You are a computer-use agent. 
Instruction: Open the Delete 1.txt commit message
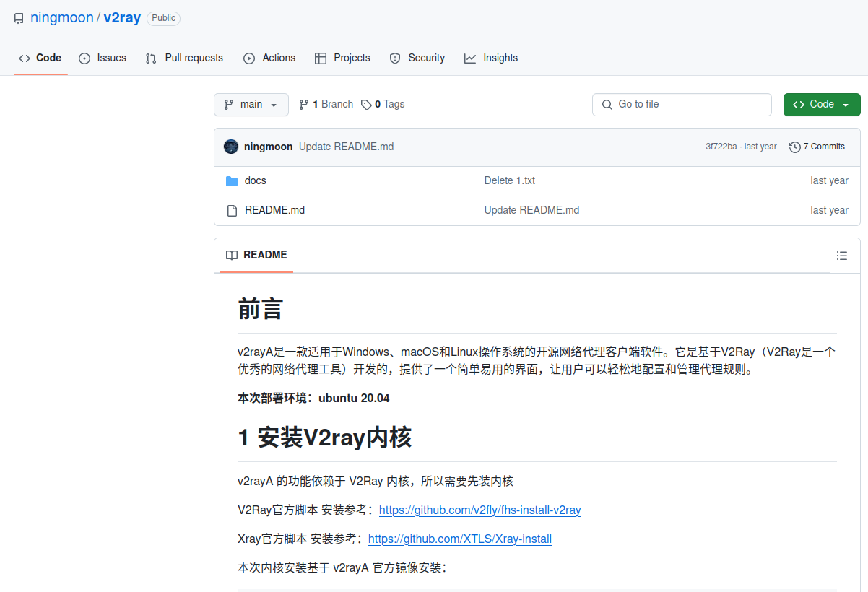[510, 180]
